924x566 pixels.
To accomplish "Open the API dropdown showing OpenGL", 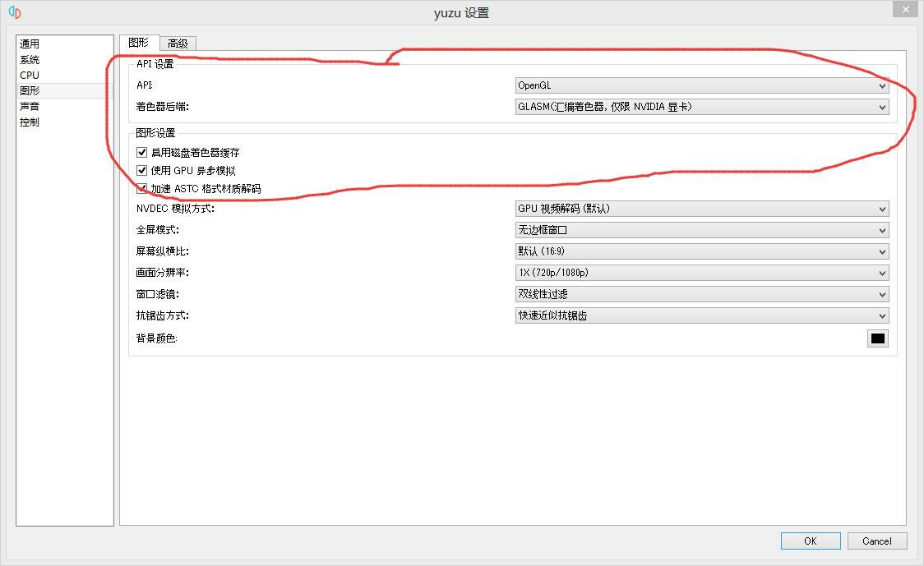I will click(701, 85).
